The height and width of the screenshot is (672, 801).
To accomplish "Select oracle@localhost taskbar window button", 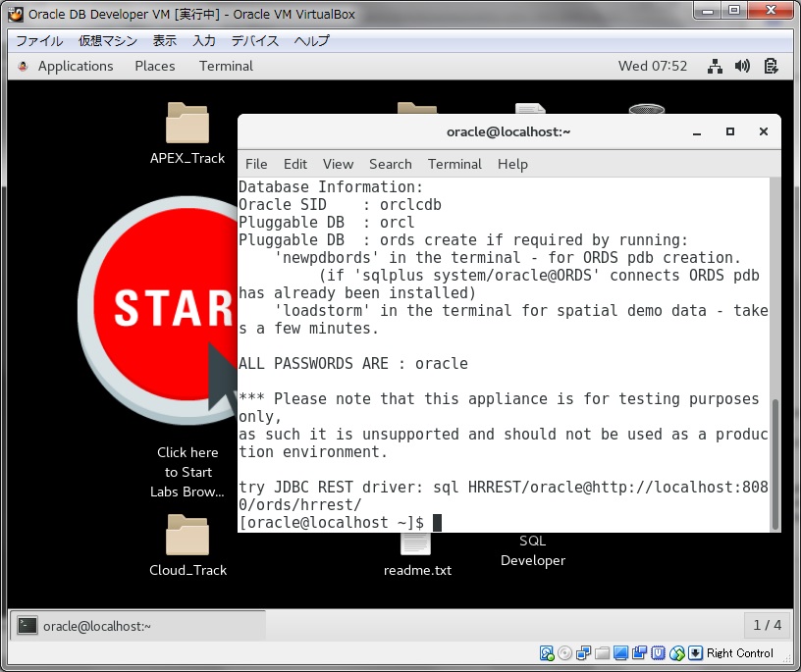I will tap(138, 626).
